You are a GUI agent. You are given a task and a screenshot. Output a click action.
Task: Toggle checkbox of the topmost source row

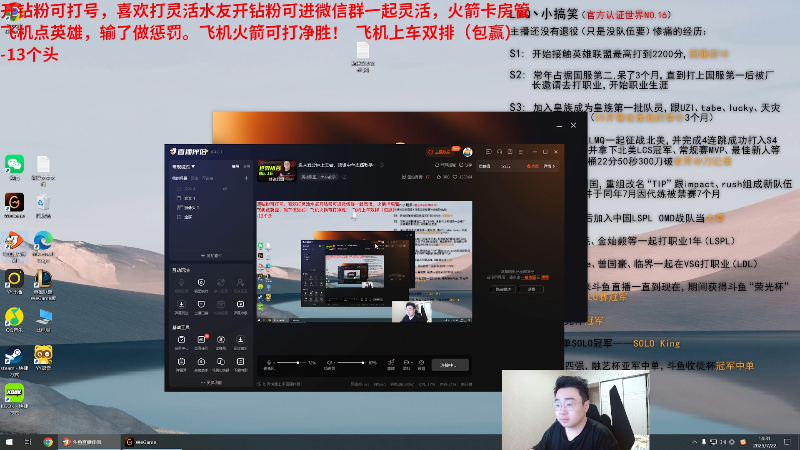pos(179,189)
